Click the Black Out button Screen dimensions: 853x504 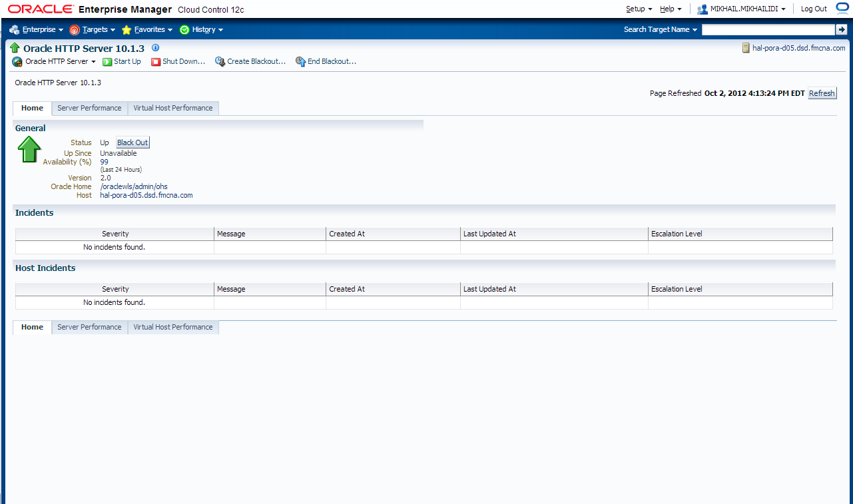click(133, 142)
